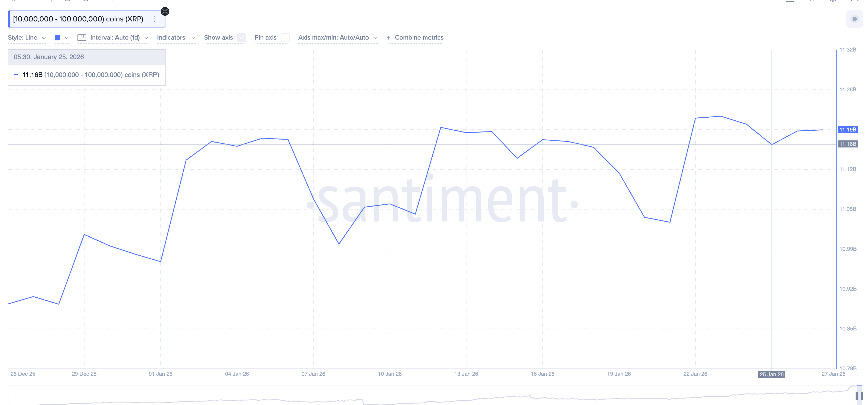Screen dimensions: 868x405
Task: Click the circular refresh icon in top toolbar
Action: pyautogui.click(x=86, y=1)
